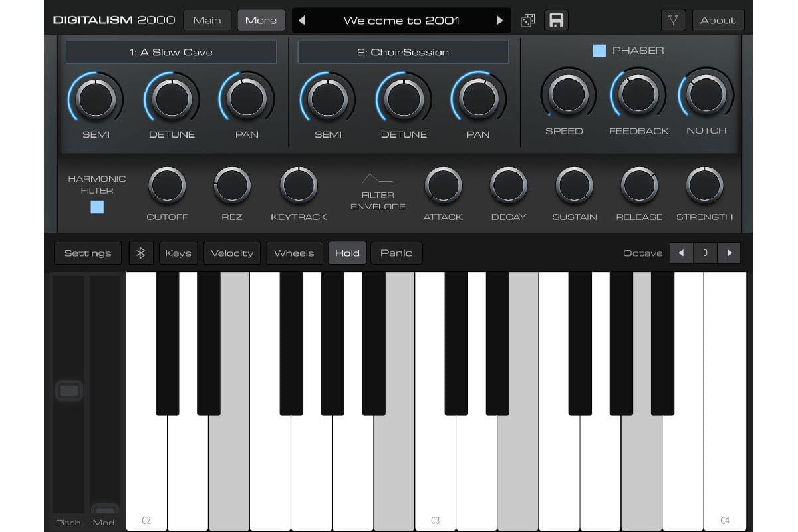This screenshot has width=798, height=532.
Task: Click the octave value field showing 0
Action: coord(706,253)
